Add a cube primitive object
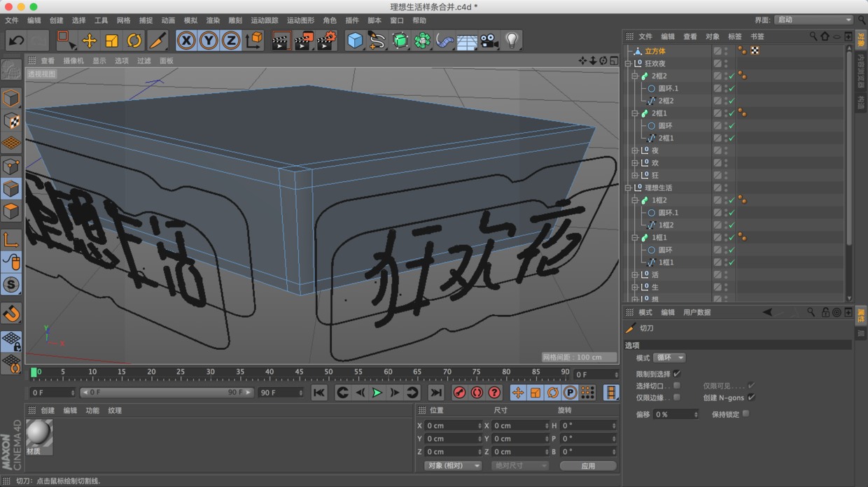The width and height of the screenshot is (868, 487). tap(355, 41)
